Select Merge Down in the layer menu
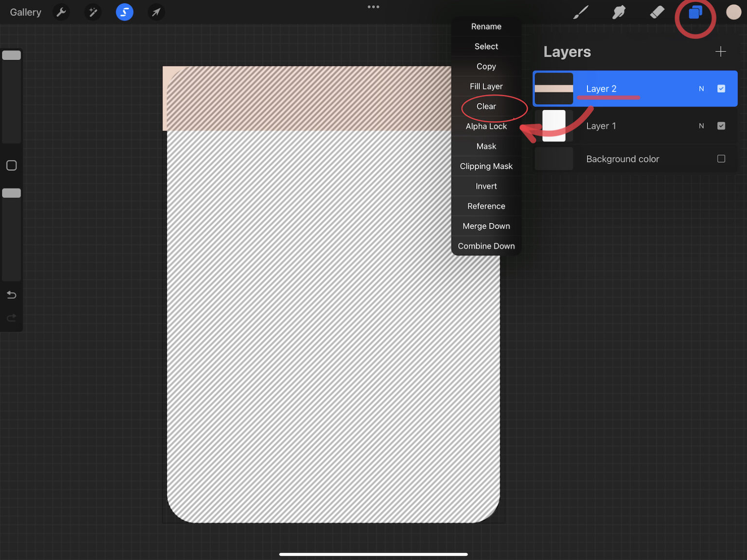Image resolution: width=747 pixels, height=560 pixels. pos(486,226)
